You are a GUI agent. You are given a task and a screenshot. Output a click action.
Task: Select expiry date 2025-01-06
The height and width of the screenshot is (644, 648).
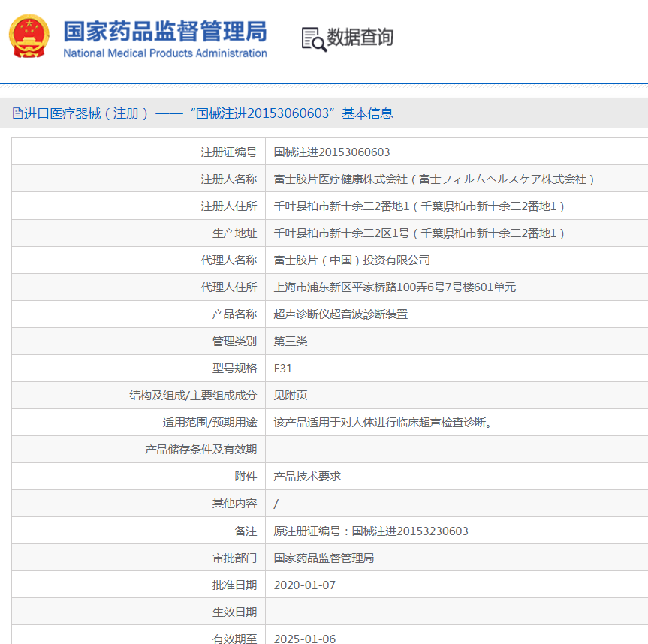[x=305, y=639]
